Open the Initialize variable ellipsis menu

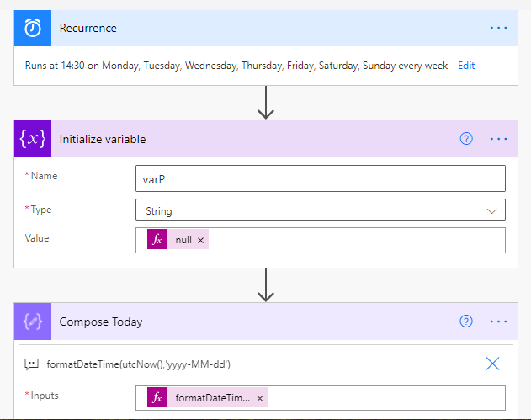499,139
